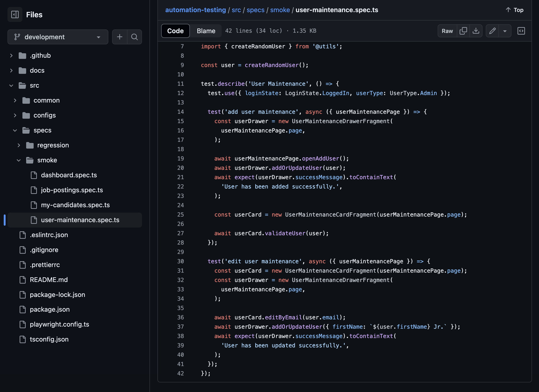
Task: Expand the regression folder chevron
Action: (x=19, y=145)
